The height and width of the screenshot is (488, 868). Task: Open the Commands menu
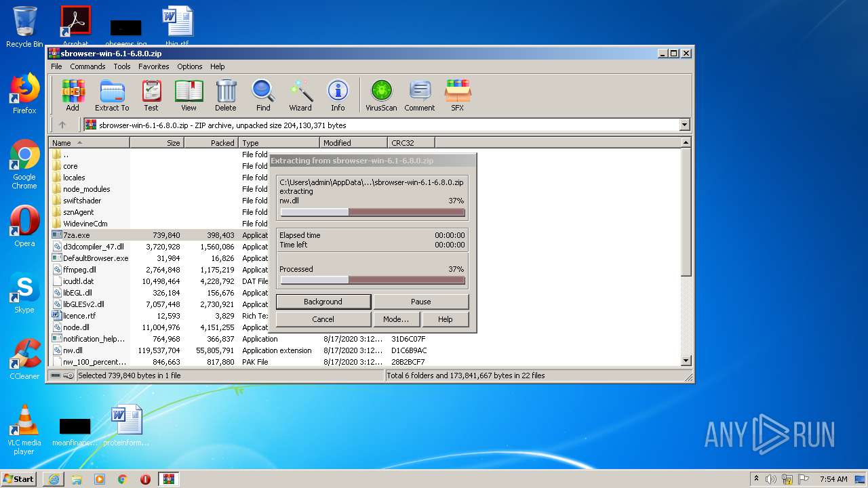(x=87, y=66)
